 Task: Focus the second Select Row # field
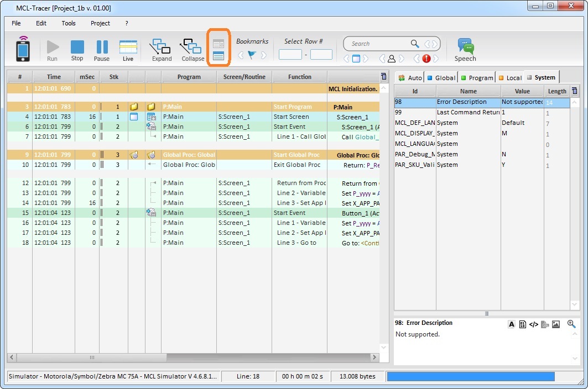click(x=321, y=55)
